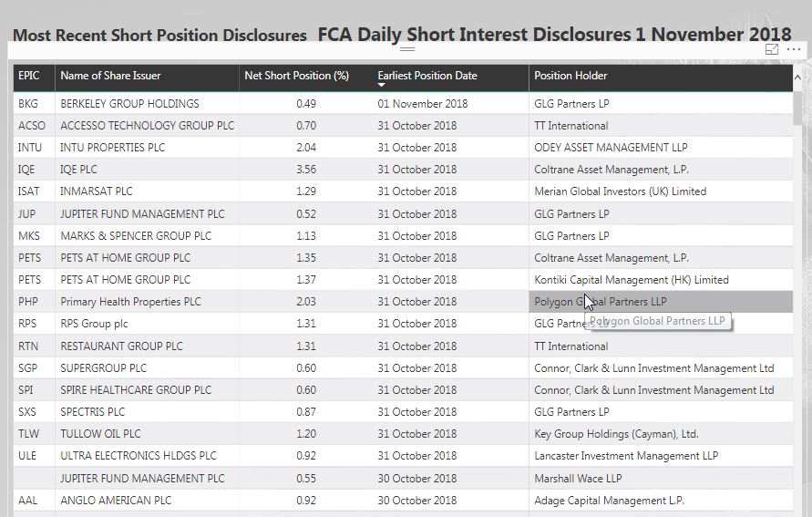Select Kontiki Capital Management (HK) Limited cell

(631, 280)
